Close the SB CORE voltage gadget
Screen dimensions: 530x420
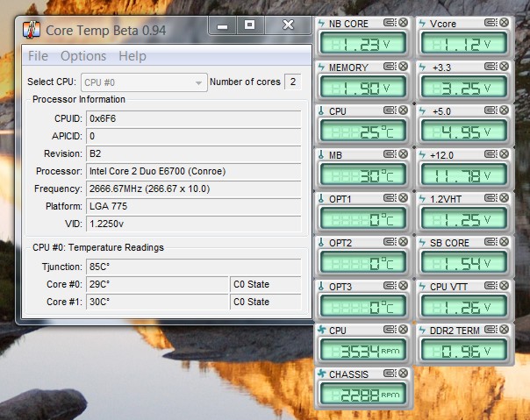pos(504,242)
